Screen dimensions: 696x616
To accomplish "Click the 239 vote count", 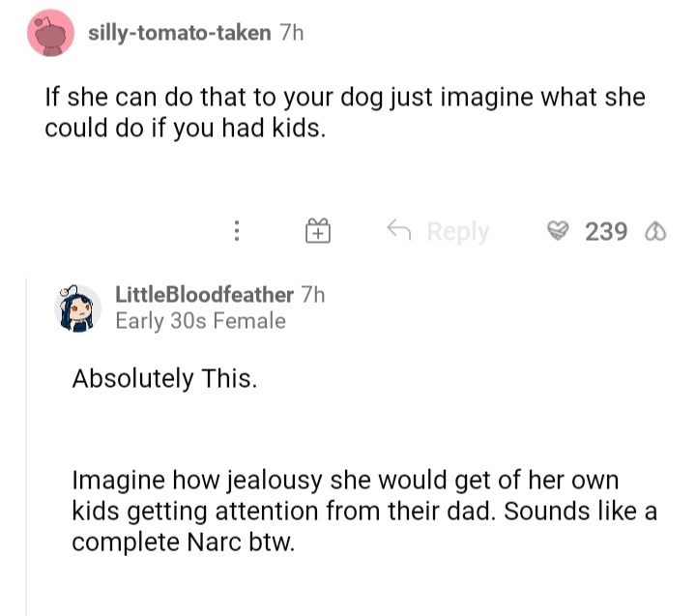I will [606, 231].
